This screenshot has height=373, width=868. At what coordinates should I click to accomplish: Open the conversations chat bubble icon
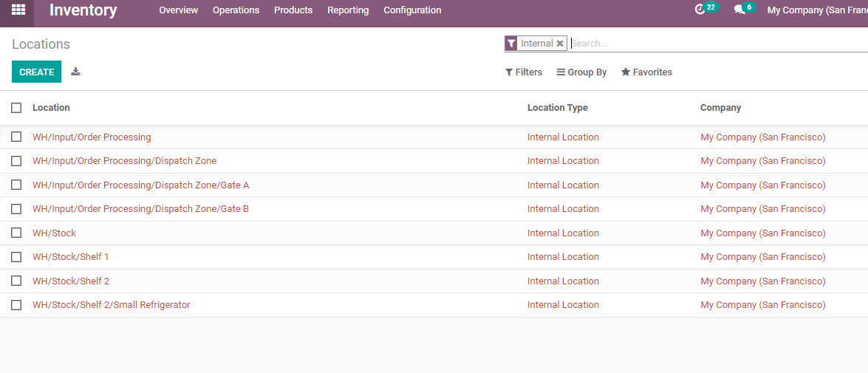[x=739, y=10]
